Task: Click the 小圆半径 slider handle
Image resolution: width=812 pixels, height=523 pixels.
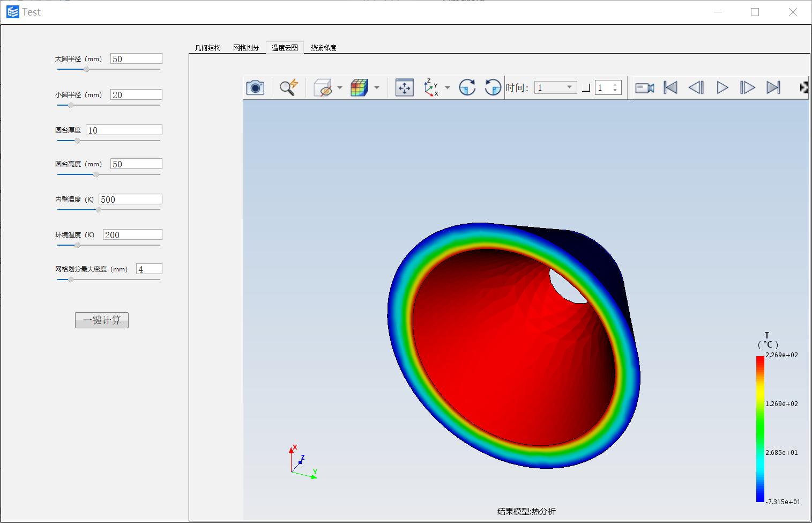Action: coord(71,105)
